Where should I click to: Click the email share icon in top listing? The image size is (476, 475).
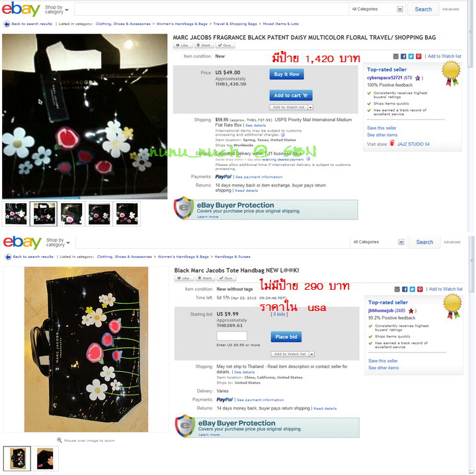(396, 56)
